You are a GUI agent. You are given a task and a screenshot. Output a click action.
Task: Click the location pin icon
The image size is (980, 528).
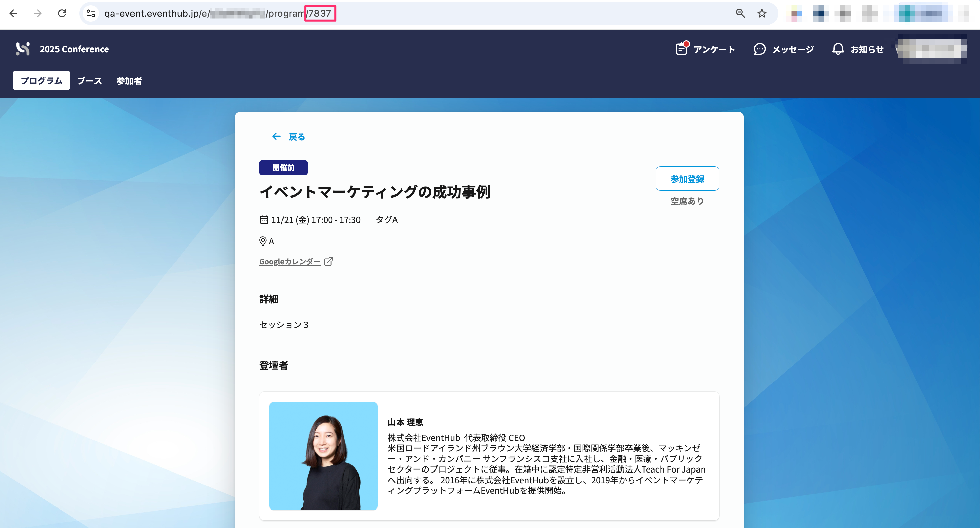click(263, 241)
